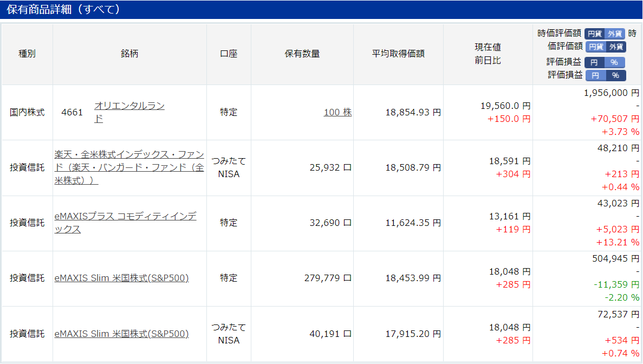Open 楽天・全米株式インデックス・ファンド link
The width and height of the screenshot is (643, 364).
[129, 167]
